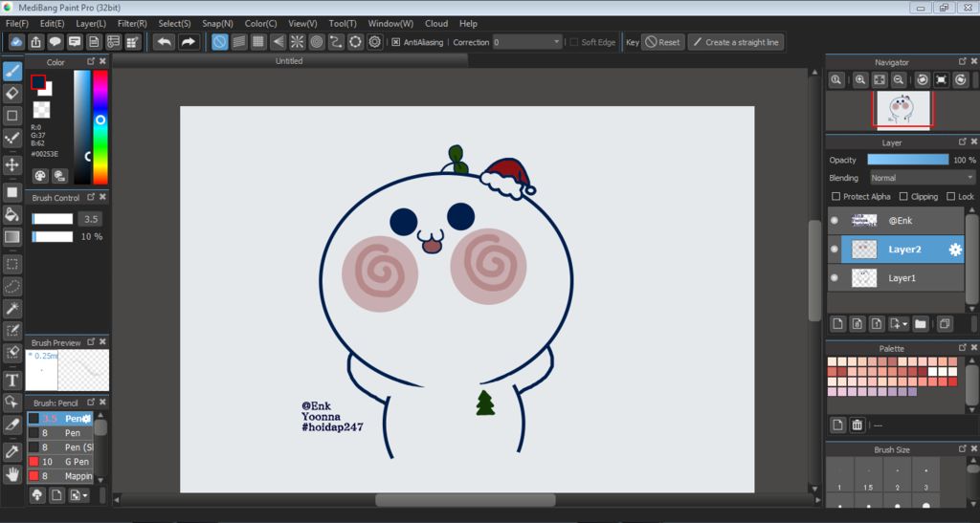Click the foreground color swatch
The width and height of the screenshot is (980, 523).
coord(38,82)
